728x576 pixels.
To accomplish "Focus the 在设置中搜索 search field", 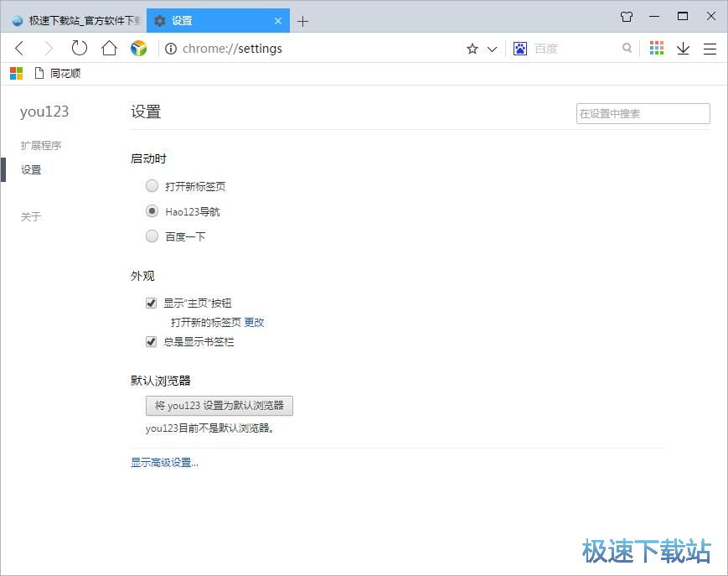I will [x=643, y=114].
